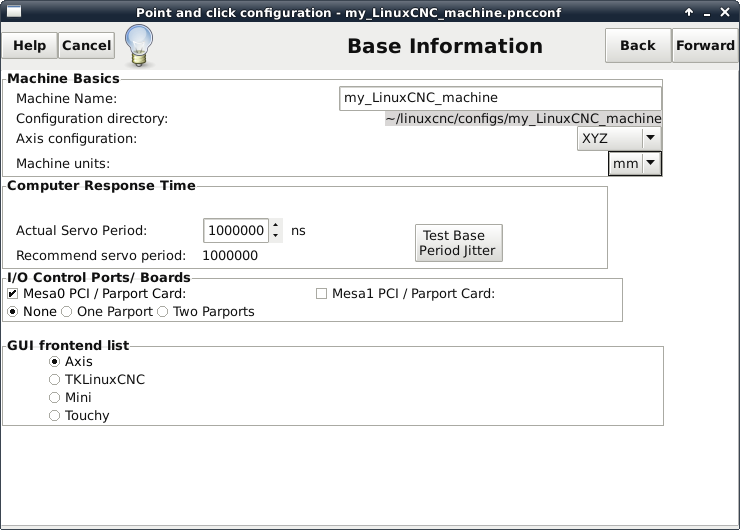Select TKLinuxCNC as GUI frontend
Screen dimensions: 740x530
pos(55,379)
